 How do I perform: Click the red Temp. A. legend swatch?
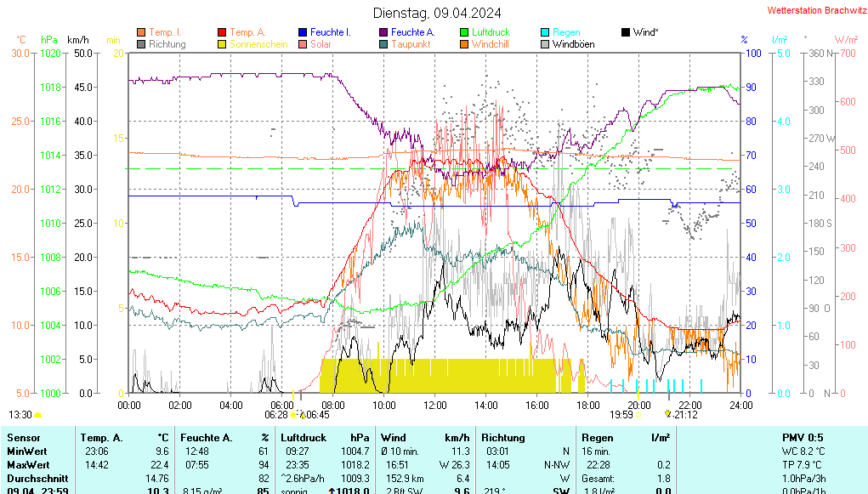[x=222, y=32]
